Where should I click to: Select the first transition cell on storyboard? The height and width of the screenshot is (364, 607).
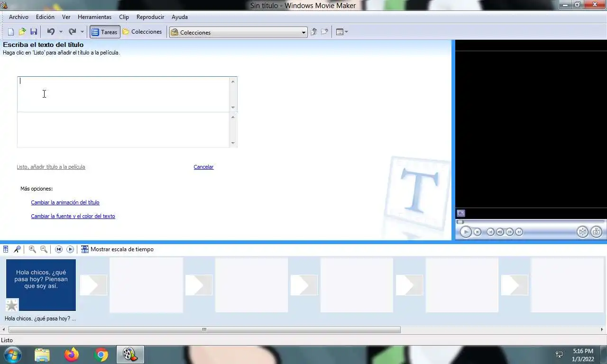[x=93, y=285]
